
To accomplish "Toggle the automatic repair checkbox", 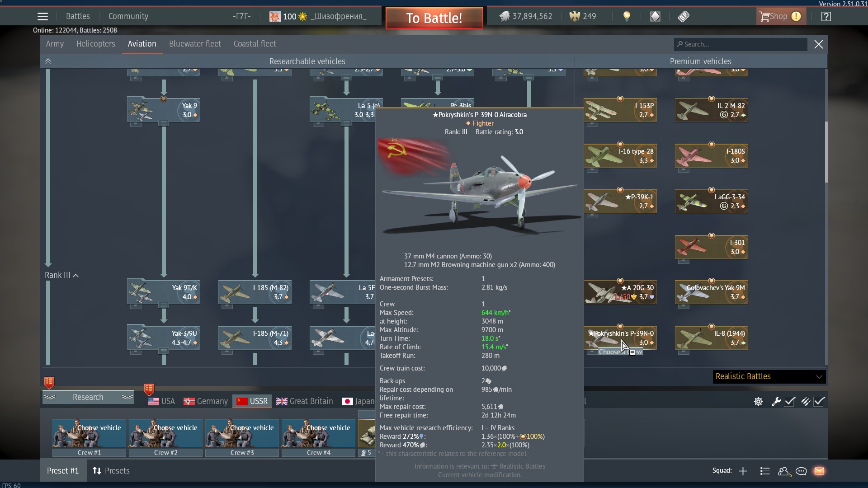I will coord(789,401).
